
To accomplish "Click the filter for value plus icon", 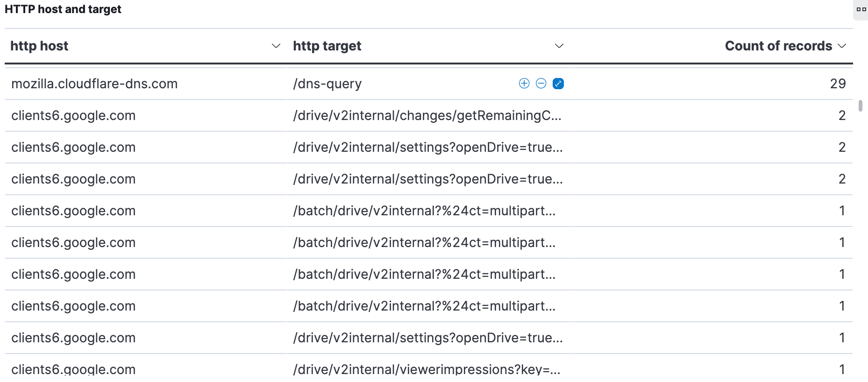I will click(524, 84).
